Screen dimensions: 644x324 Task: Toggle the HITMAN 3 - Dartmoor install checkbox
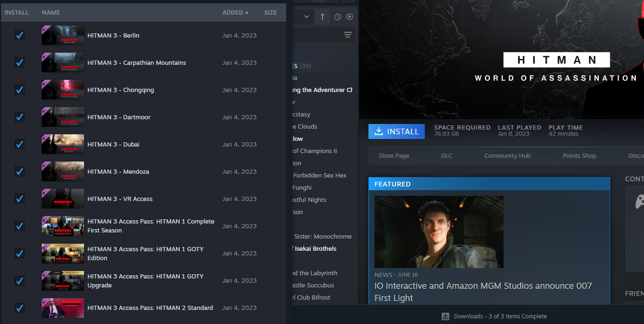[x=19, y=117]
